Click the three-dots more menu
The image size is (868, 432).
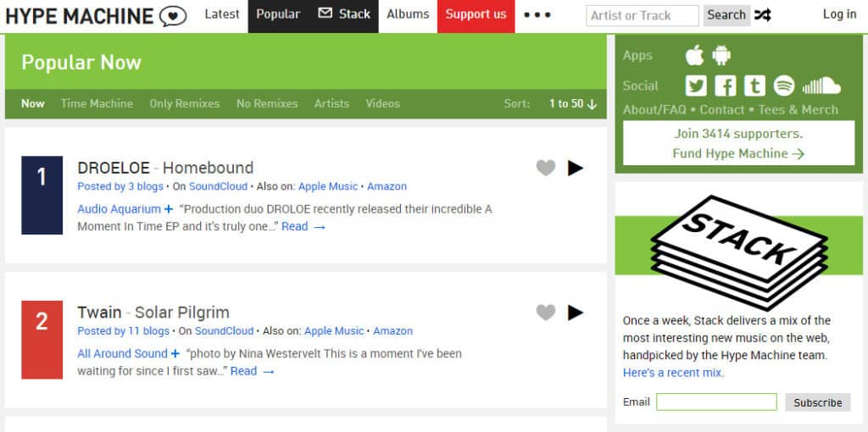[x=537, y=15]
